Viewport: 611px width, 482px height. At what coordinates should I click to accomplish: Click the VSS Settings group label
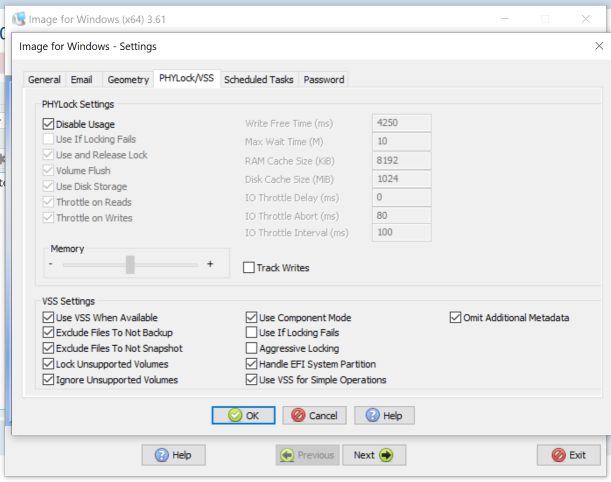[69, 301]
